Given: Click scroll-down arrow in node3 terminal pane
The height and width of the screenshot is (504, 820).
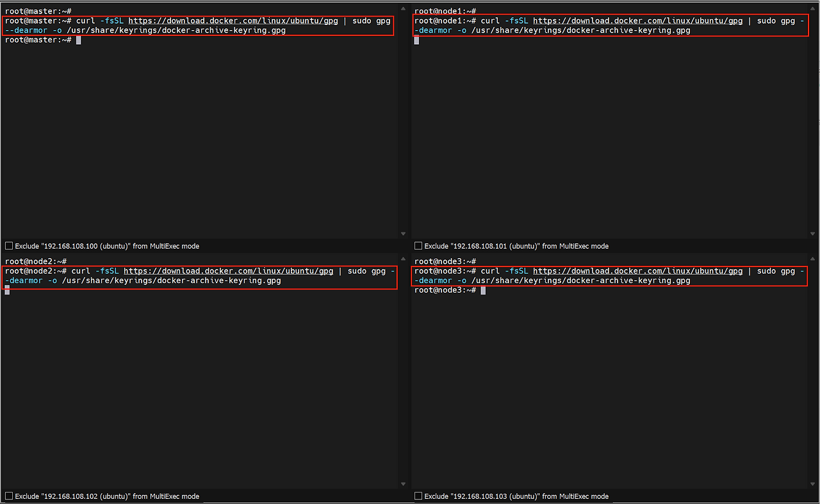Looking at the screenshot, I should (812, 484).
